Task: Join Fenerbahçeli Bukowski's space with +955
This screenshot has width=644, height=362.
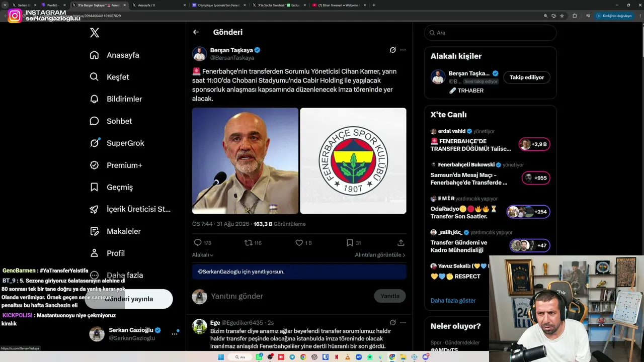Action: tap(536, 178)
